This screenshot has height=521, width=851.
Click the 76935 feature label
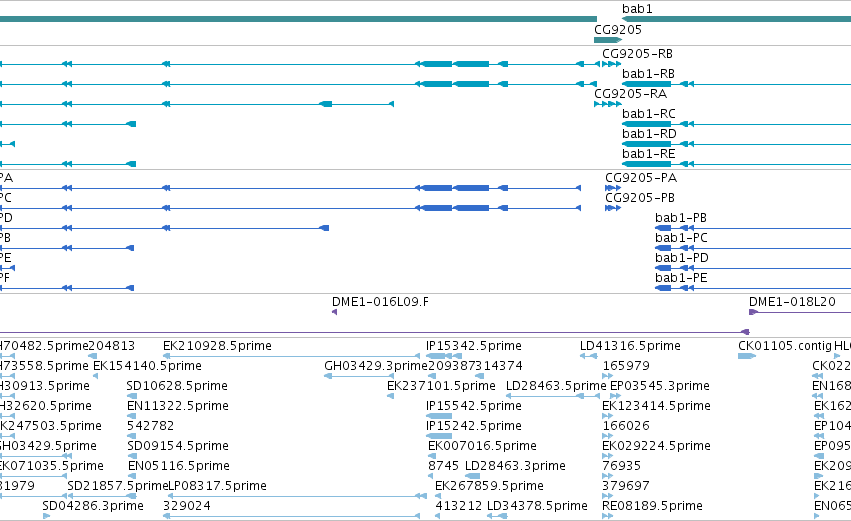point(621,467)
